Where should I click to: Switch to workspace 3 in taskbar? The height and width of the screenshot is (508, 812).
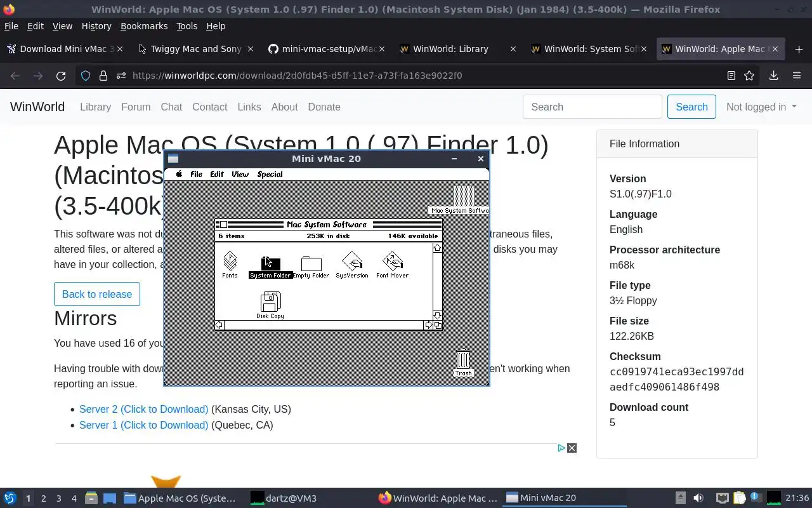(x=58, y=498)
